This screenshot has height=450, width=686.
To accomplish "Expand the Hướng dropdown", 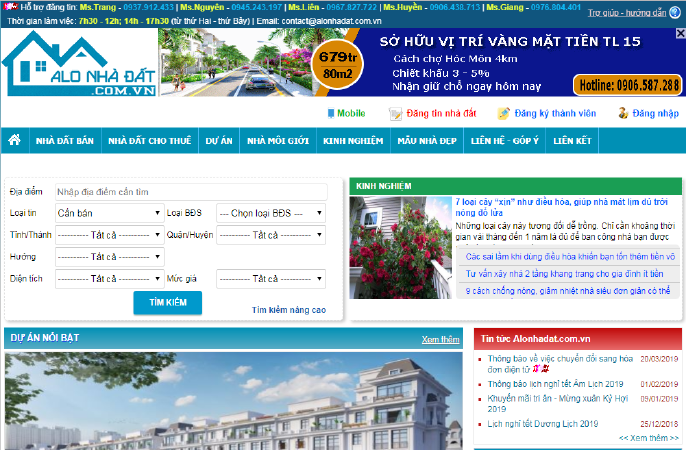I will (x=109, y=257).
